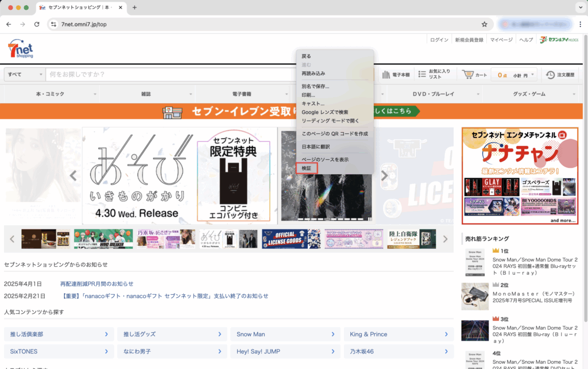
Task: Open the Snow Man category button
Action: (285, 334)
